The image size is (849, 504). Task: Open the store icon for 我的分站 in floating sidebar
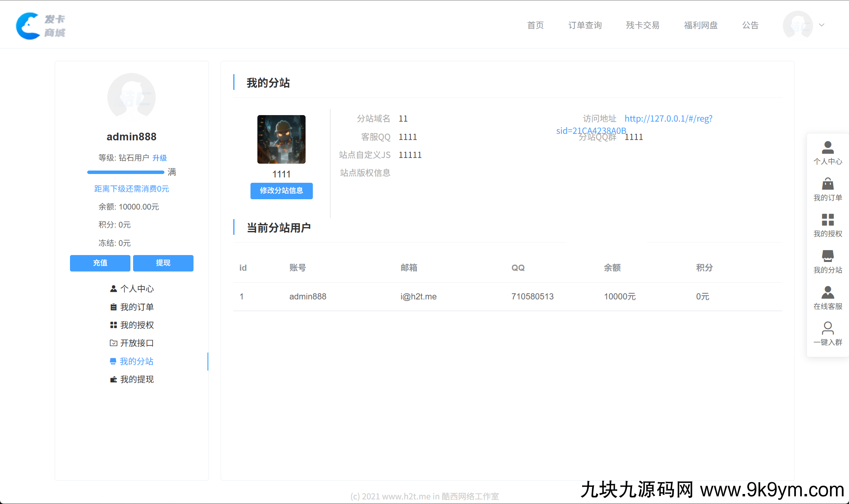tap(828, 256)
